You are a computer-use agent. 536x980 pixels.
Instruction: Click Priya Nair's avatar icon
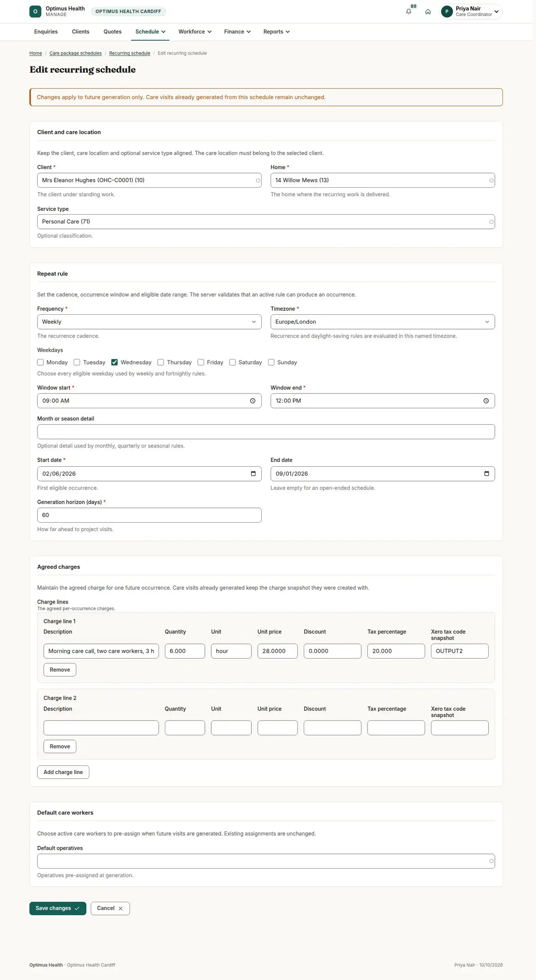[x=447, y=12]
